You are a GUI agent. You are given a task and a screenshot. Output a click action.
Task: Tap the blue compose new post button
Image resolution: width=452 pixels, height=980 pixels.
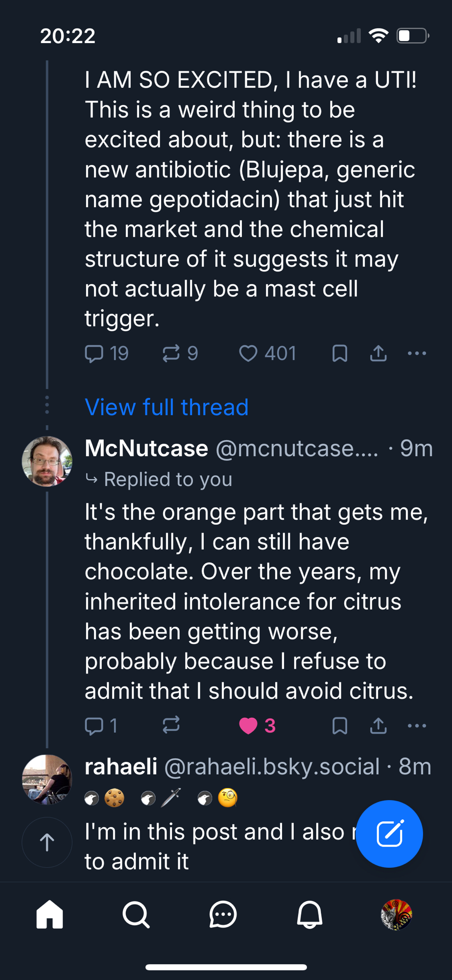(389, 833)
